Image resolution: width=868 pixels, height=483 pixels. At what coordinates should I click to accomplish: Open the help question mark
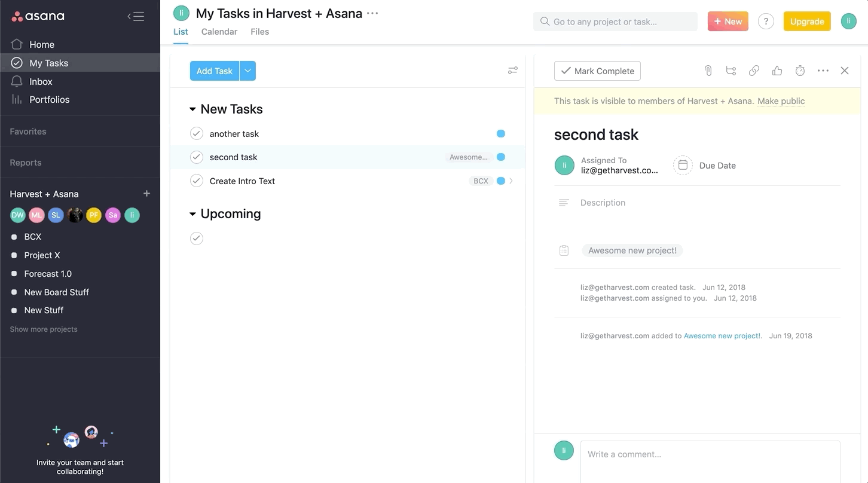[766, 22]
